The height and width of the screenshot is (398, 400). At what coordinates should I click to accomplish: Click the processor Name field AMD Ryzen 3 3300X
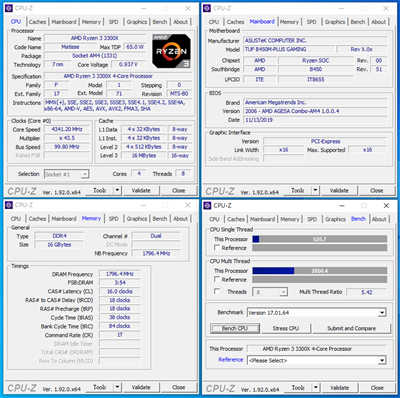tap(95, 38)
